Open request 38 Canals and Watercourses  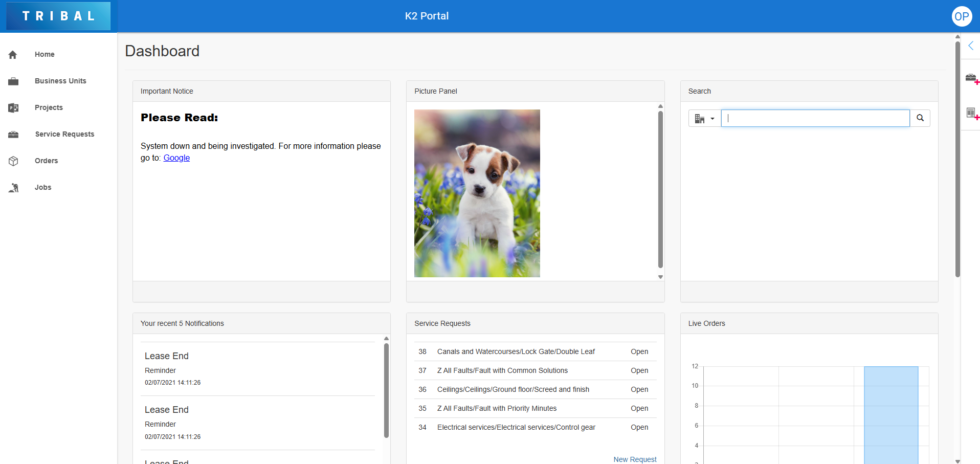(x=536, y=351)
